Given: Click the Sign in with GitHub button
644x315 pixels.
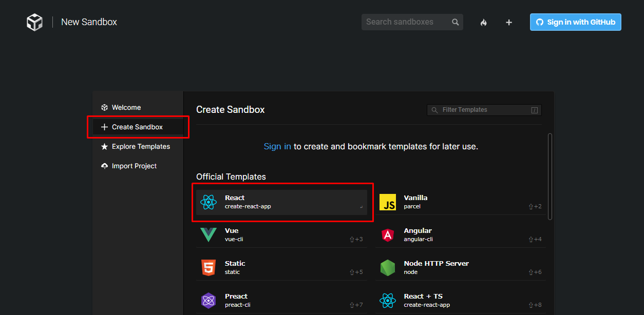Looking at the screenshot, I should pos(575,22).
